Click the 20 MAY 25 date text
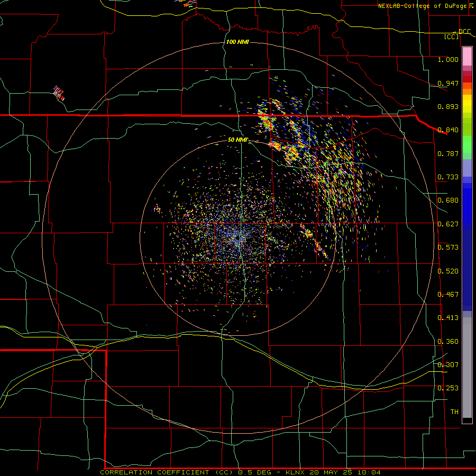This screenshot has width=476, height=476. (x=332, y=472)
